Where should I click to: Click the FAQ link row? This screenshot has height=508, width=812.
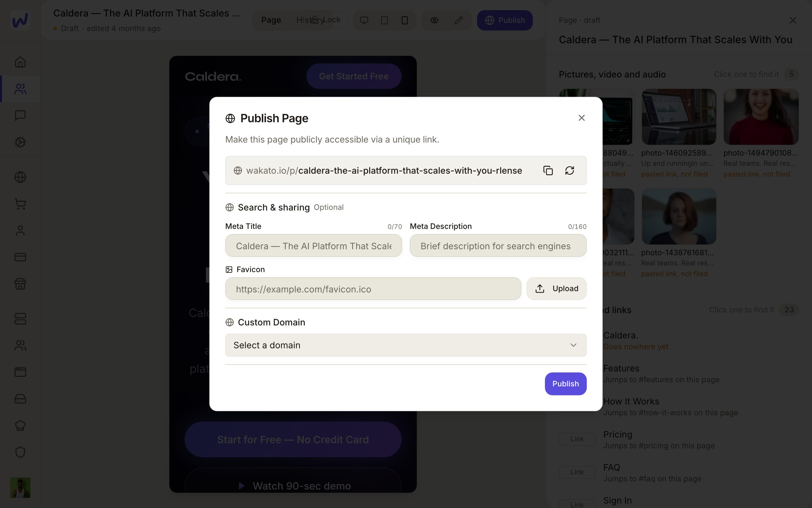tap(678, 472)
